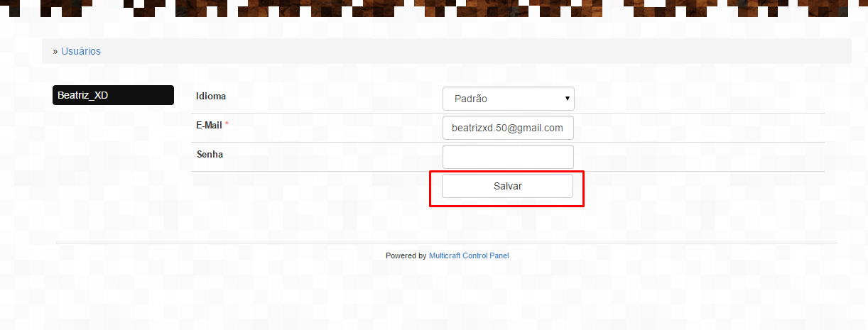This screenshot has height=330, width=868.
Task: Click the beatrizxd.50@gmail.com address text
Action: point(507,128)
